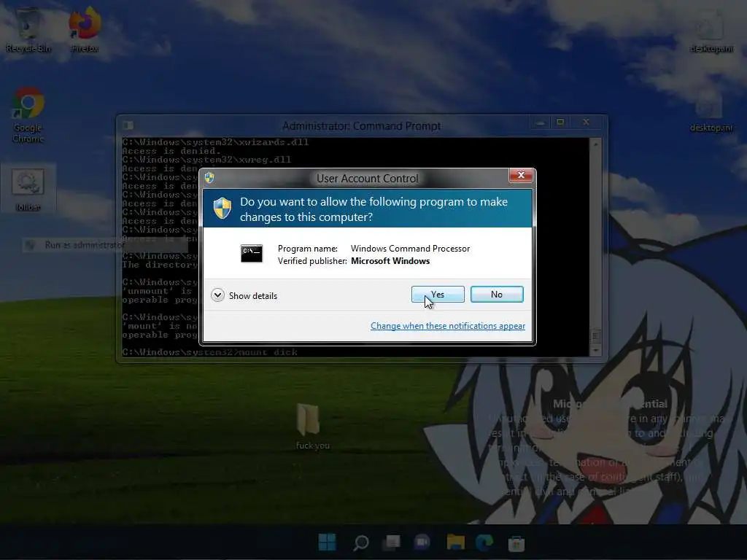
Task: Click the small shield icon in UAC title bar
Action: point(209,178)
